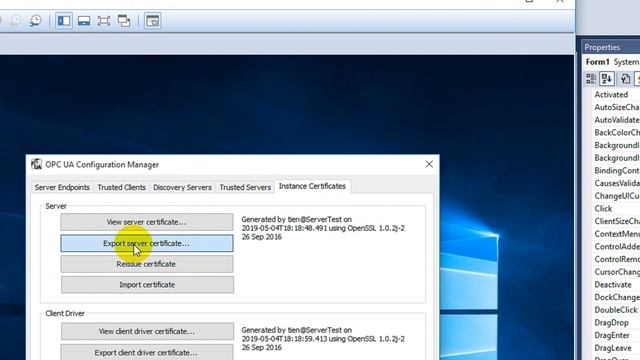Click the snapshot manager clock icon

pos(36,20)
